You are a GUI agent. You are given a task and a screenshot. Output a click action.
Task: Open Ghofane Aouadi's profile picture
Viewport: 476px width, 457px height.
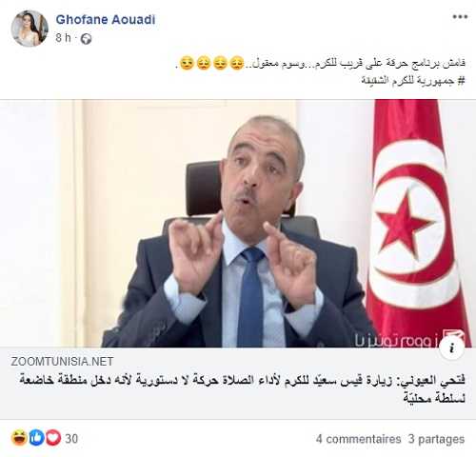30,29
